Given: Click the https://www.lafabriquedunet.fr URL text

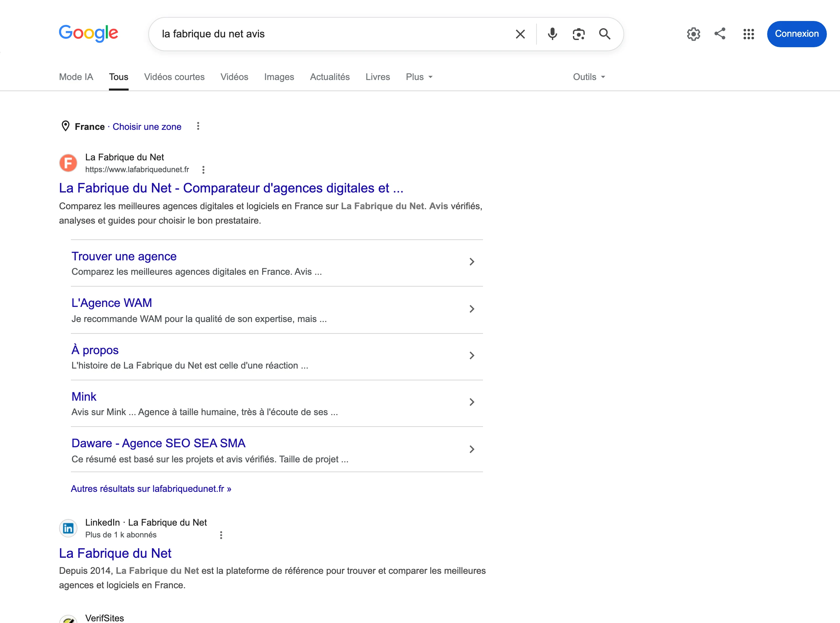Looking at the screenshot, I should (137, 170).
